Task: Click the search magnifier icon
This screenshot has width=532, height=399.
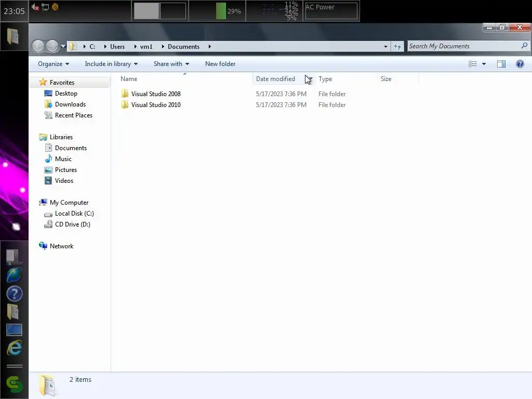Action: pos(524,46)
